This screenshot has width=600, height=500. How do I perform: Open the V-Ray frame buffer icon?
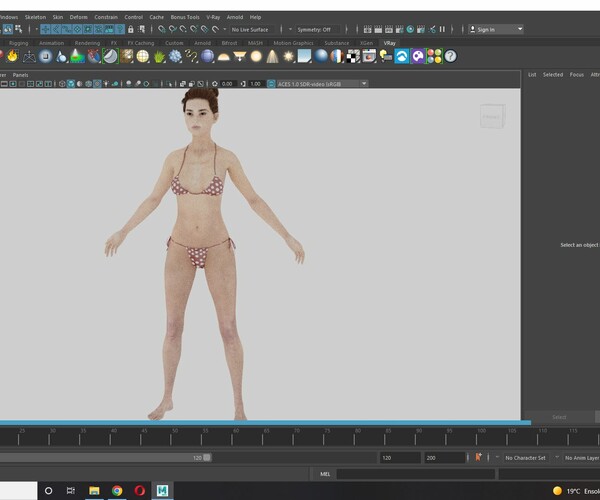pyautogui.click(x=369, y=56)
